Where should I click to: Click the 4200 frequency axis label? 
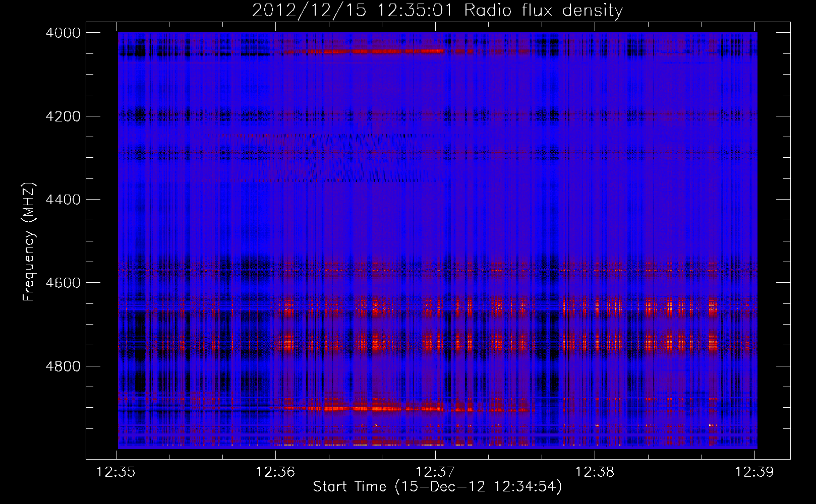click(63, 116)
